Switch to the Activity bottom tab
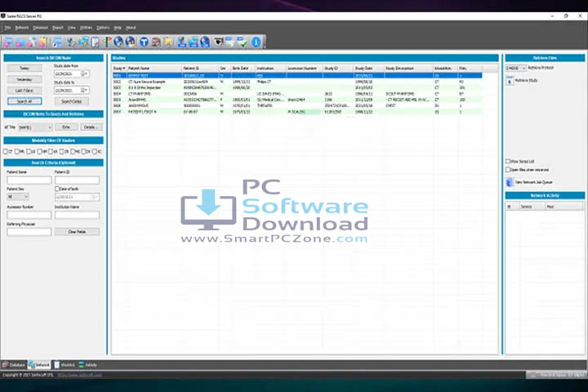This screenshot has width=588, height=392. 87,364
